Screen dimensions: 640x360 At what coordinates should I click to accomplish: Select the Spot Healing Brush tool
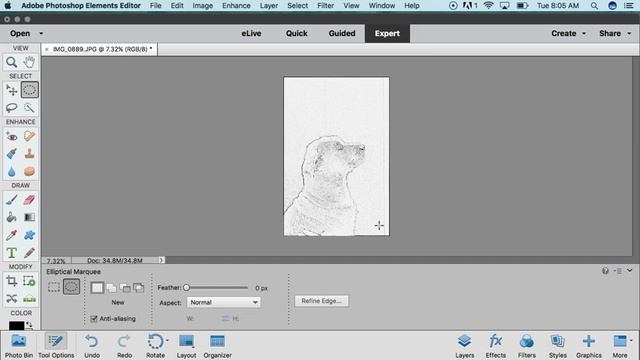click(x=29, y=136)
